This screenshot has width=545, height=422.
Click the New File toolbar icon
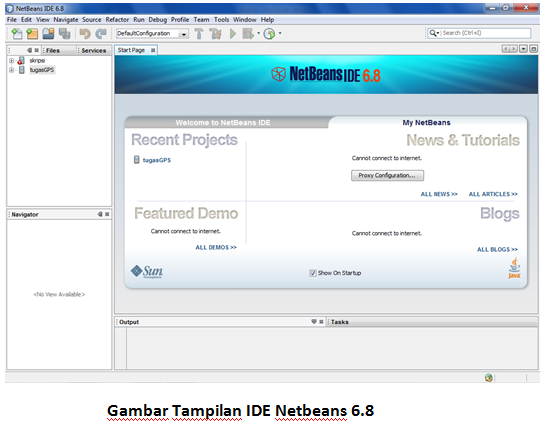click(x=17, y=34)
